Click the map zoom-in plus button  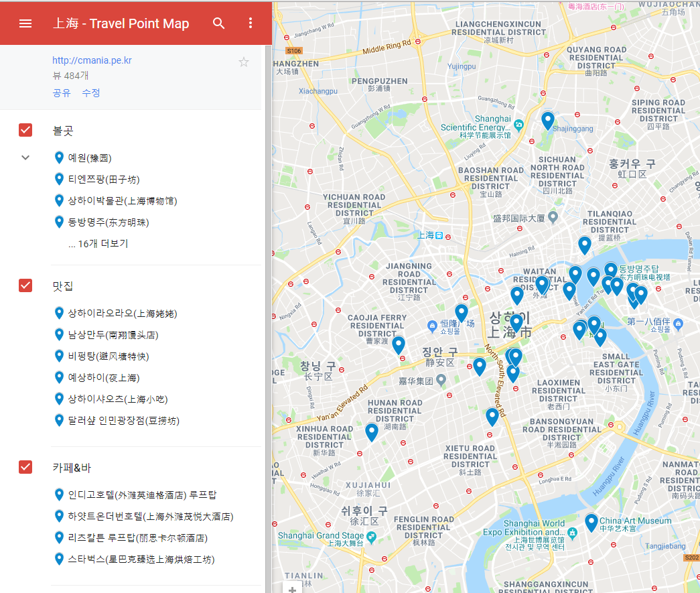tap(292, 590)
